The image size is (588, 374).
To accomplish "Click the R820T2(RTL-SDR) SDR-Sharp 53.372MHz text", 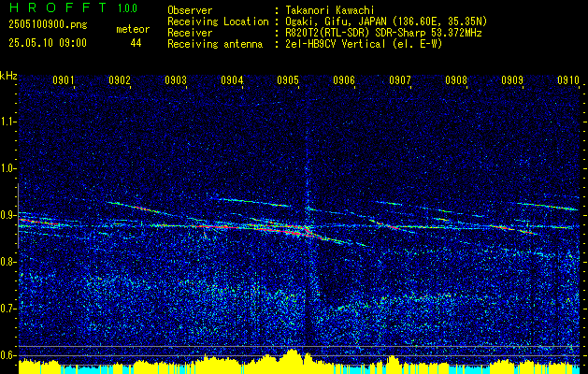I will pyautogui.click(x=383, y=33).
